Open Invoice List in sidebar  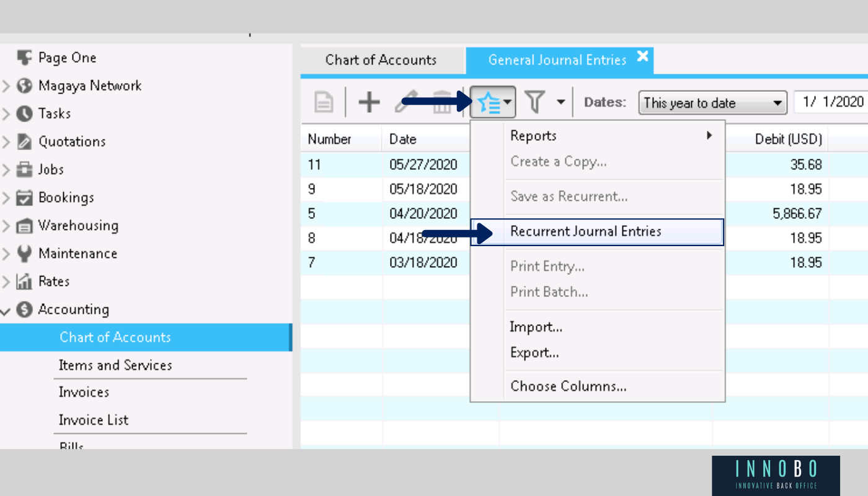click(94, 420)
